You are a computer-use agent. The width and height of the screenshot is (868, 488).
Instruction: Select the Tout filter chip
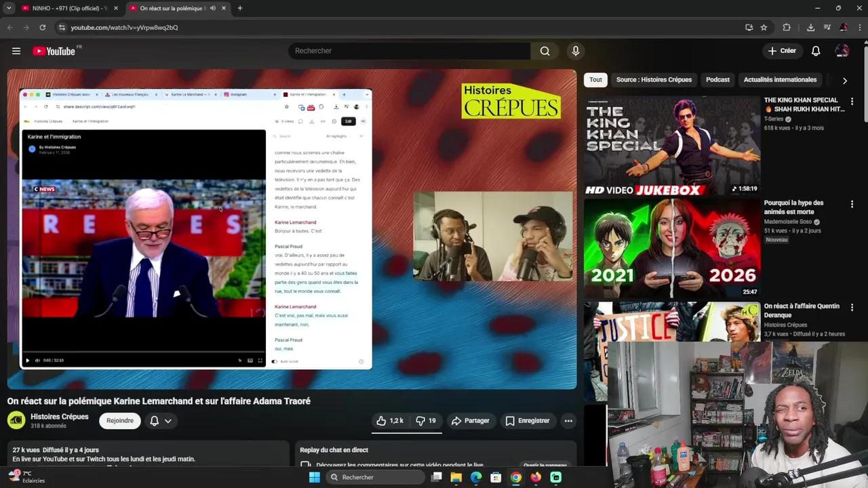(x=595, y=80)
